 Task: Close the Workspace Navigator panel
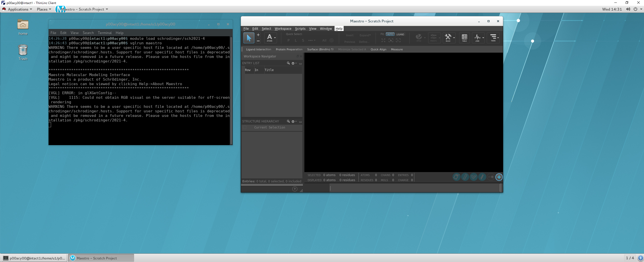[x=301, y=56]
